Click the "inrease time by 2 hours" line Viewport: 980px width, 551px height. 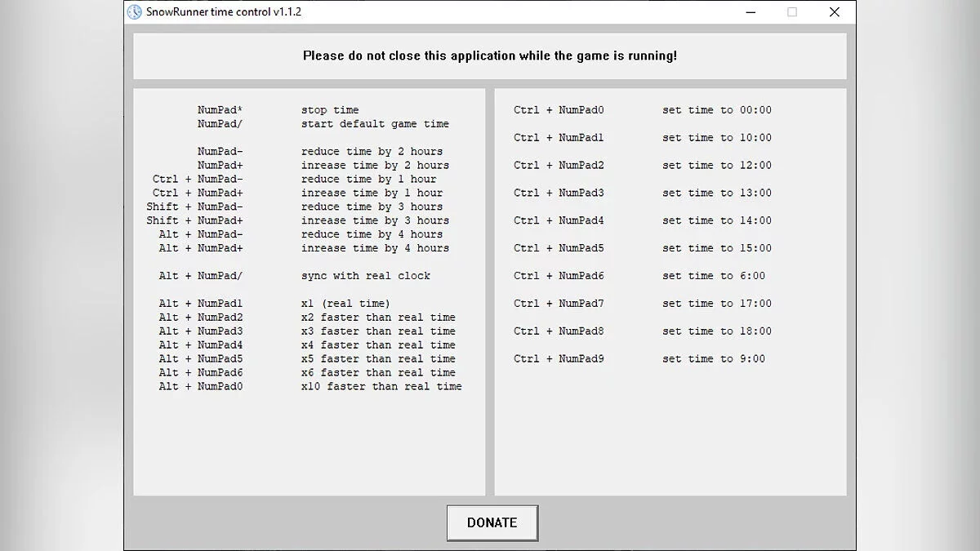pyautogui.click(x=375, y=166)
